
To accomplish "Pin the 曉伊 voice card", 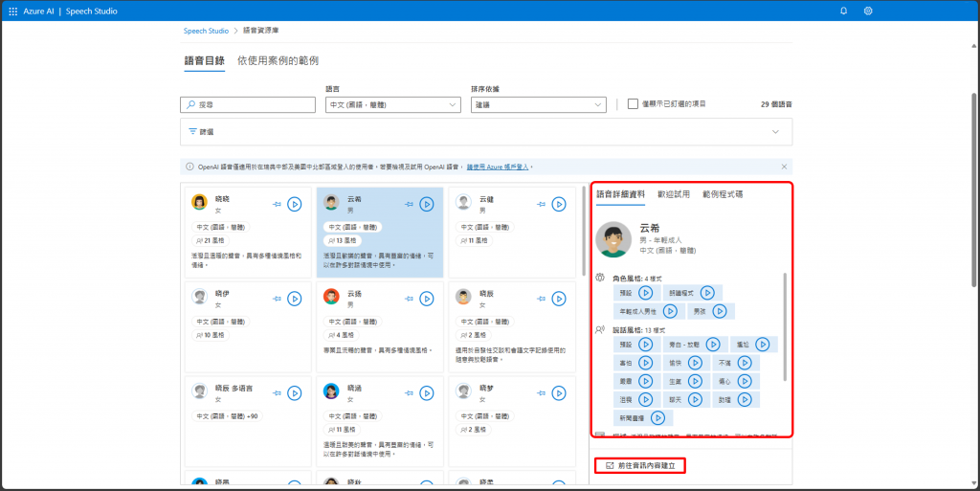I will pos(277,299).
